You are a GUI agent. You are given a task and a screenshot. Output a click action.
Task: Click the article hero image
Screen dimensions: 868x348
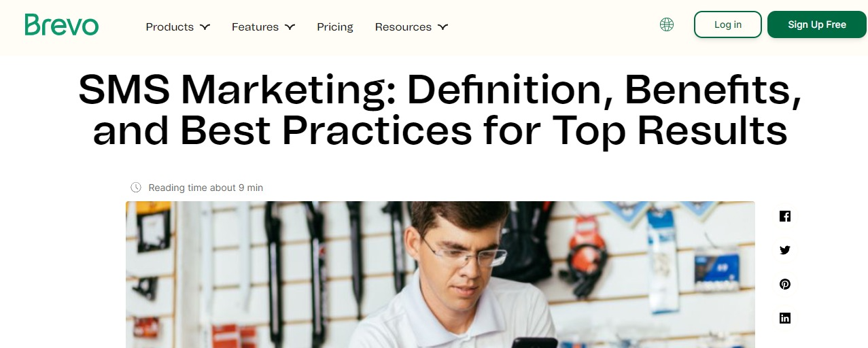point(440,275)
